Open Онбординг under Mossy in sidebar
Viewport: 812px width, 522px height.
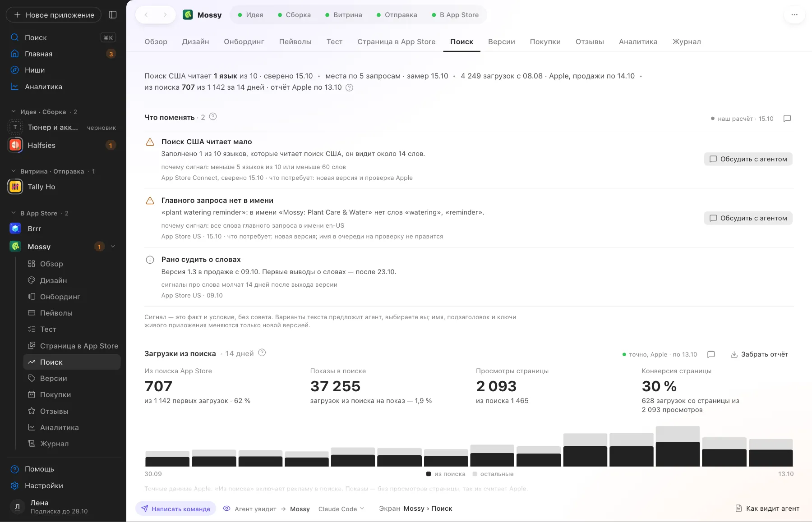tap(72, 297)
